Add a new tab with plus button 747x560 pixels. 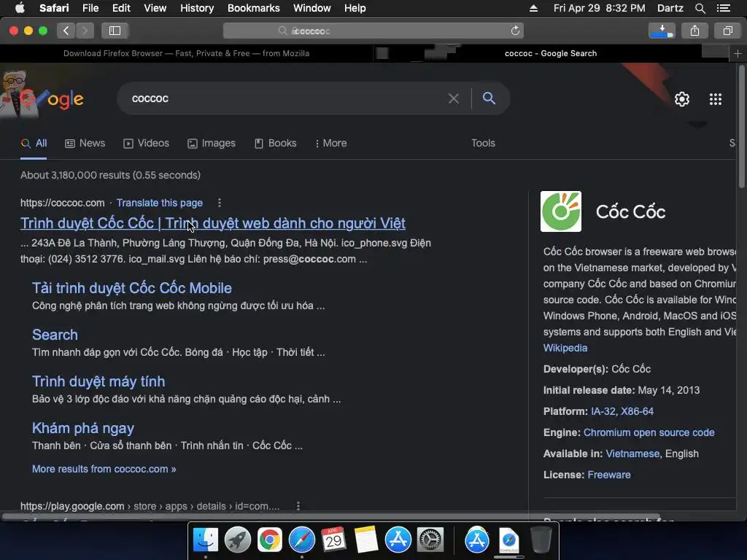coord(738,54)
